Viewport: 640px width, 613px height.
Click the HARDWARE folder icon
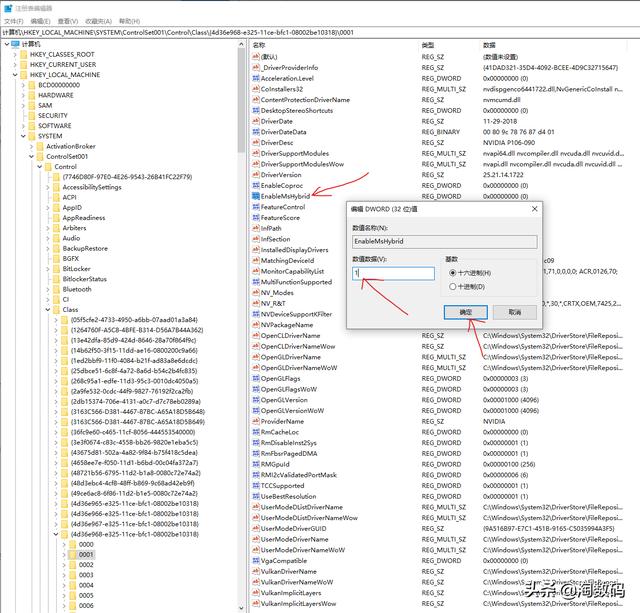(x=32, y=95)
